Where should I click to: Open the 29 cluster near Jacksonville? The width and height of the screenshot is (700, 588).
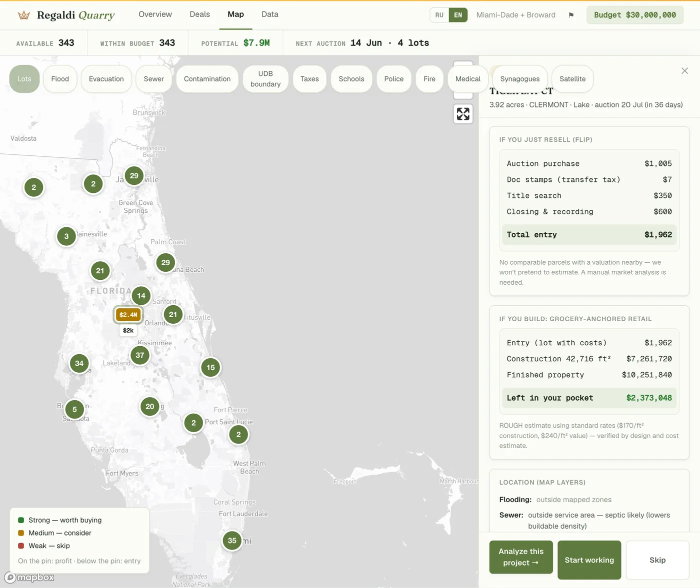coord(134,176)
